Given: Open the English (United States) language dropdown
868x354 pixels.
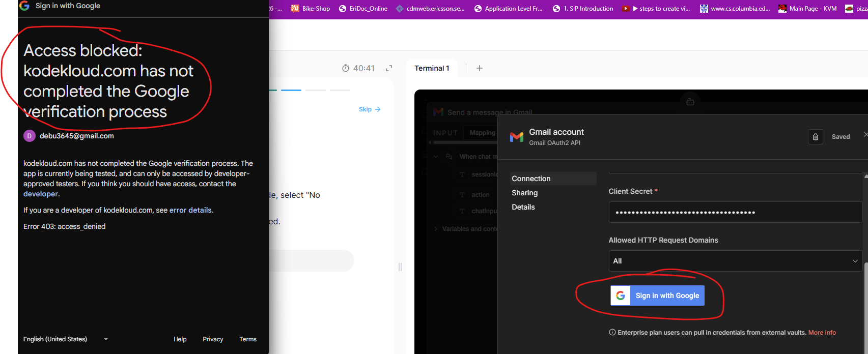Looking at the screenshot, I should pyautogui.click(x=66, y=339).
